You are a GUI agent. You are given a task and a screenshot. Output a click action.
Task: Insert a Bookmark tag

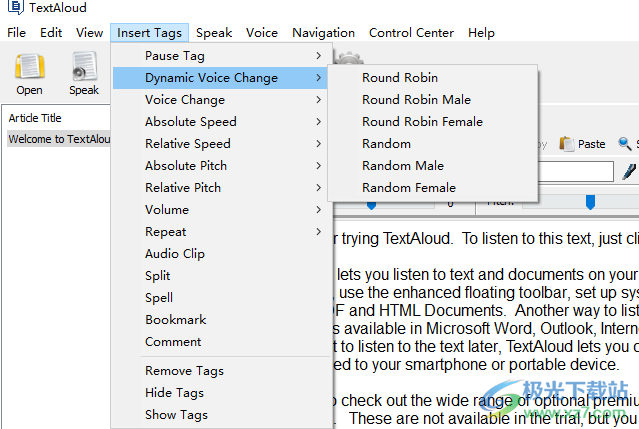220,320
